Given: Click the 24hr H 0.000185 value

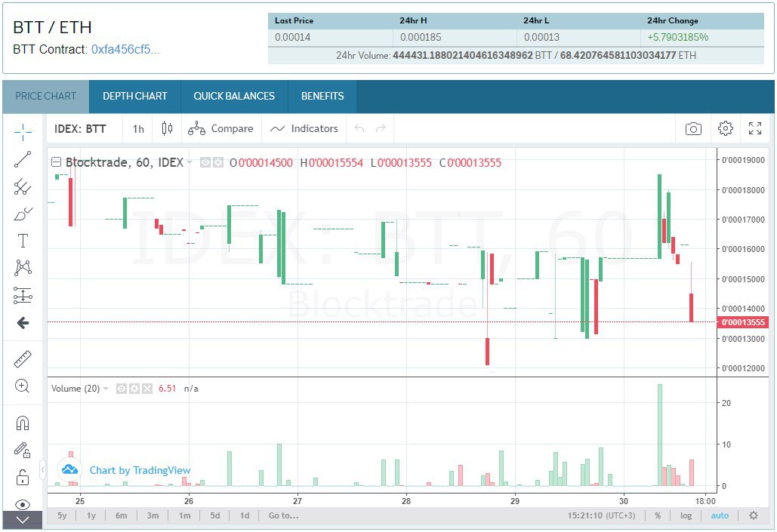Looking at the screenshot, I should coord(420,37).
